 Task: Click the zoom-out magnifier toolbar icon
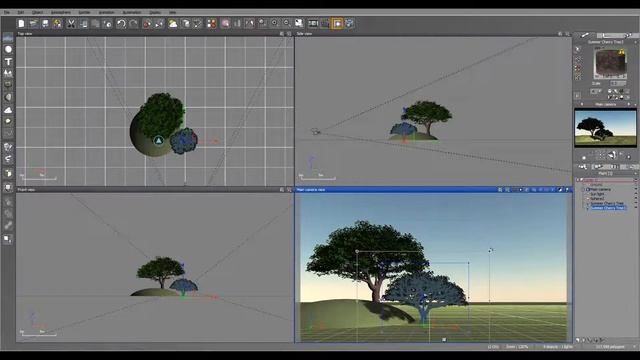coord(287,24)
